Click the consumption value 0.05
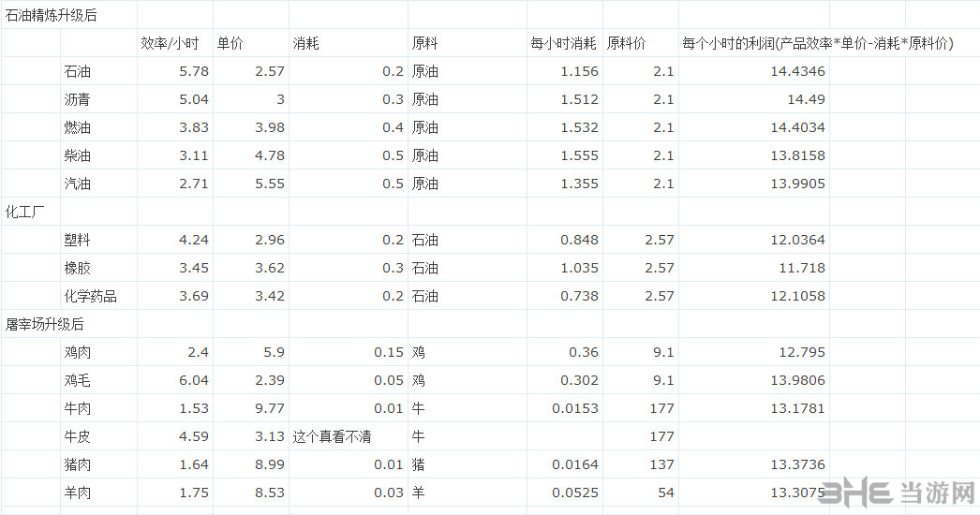This screenshot has height=515, width=980. coord(389,380)
